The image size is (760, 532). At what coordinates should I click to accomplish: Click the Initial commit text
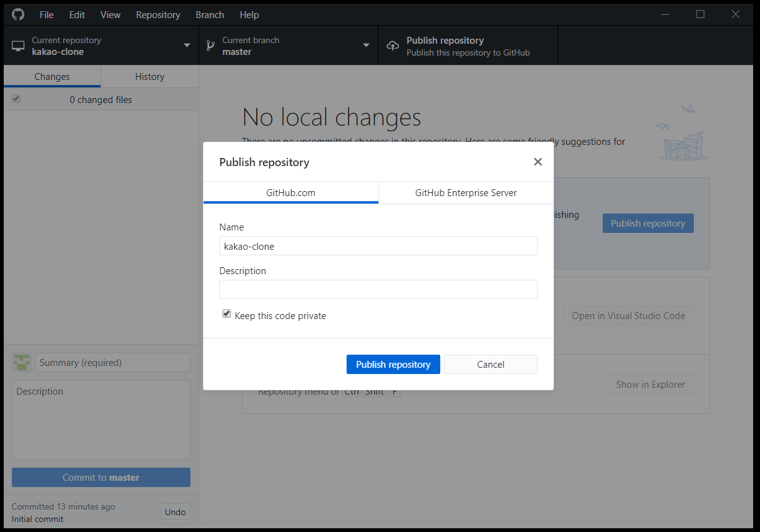pyautogui.click(x=37, y=519)
